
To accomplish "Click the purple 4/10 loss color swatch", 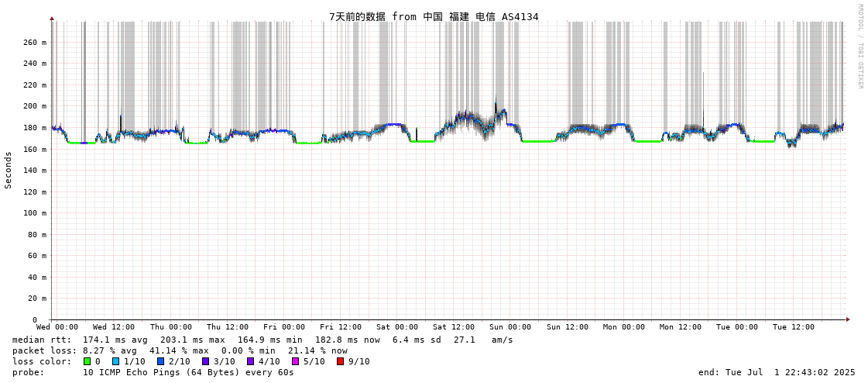I will [x=250, y=361].
